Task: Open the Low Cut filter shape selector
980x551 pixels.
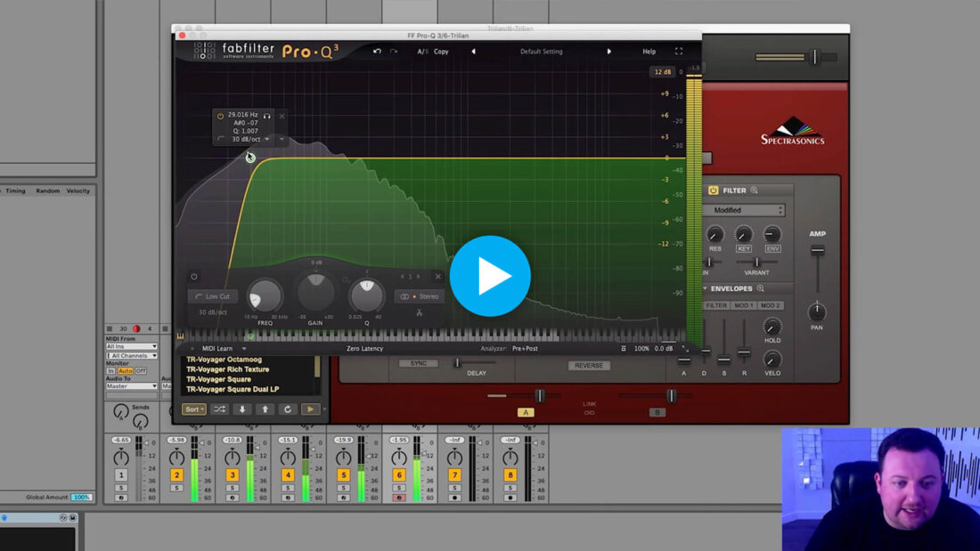Action: click(x=213, y=296)
